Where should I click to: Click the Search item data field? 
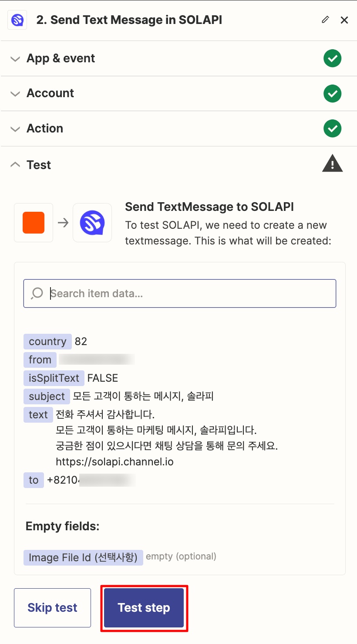[x=180, y=293]
